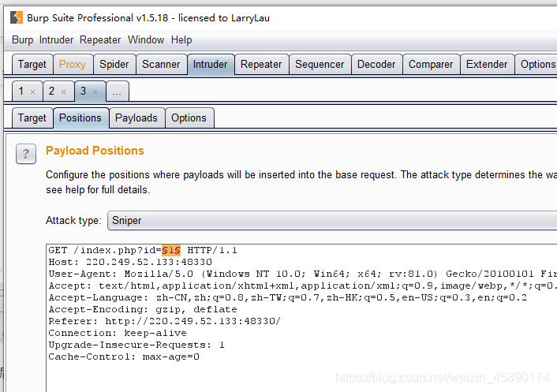The width and height of the screenshot is (557, 392).
Task: Click the Cache-Control: max-age=0 line
Action: pyautogui.click(x=124, y=357)
